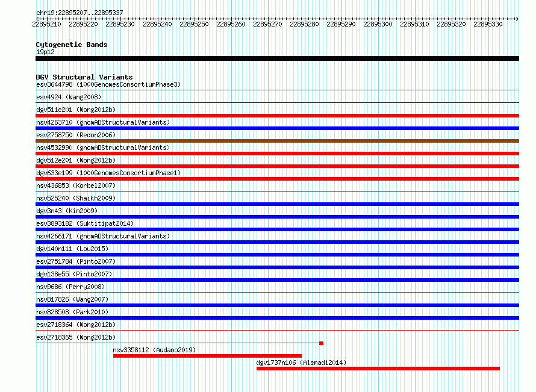Viewport: 536px width, 392px height.
Task: Click dgv512e201 (Wong2012b) label
Action: click(x=76, y=160)
